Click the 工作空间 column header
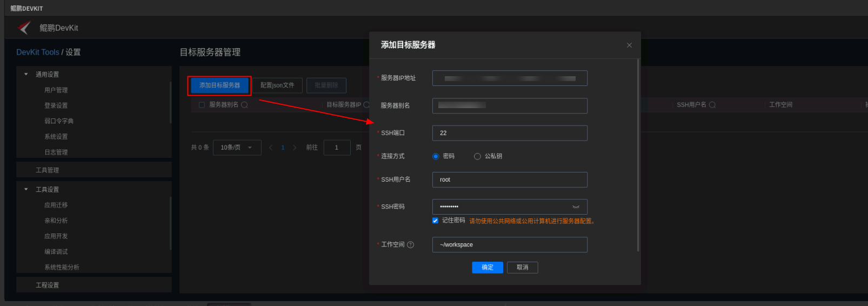Screen dimensions: 868x306 pos(781,105)
